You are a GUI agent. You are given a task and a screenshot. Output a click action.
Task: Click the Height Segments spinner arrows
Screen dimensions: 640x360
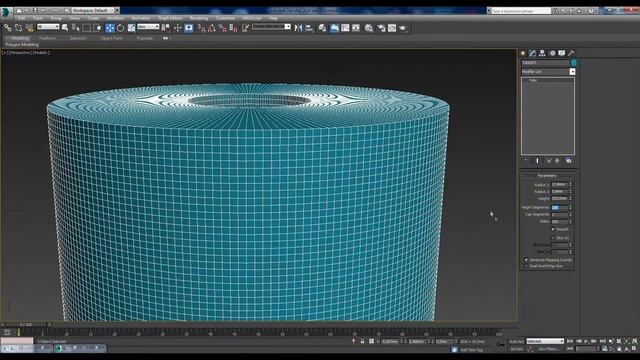click(571, 208)
